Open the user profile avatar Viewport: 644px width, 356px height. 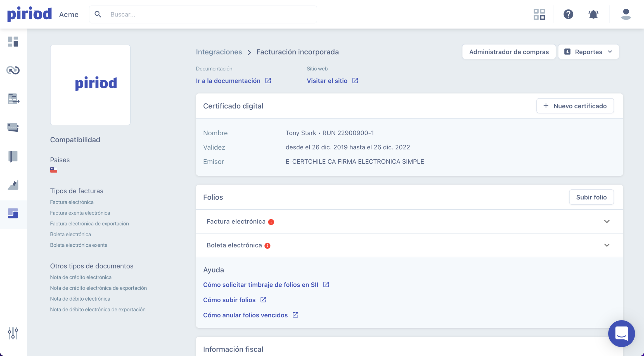[x=626, y=14]
